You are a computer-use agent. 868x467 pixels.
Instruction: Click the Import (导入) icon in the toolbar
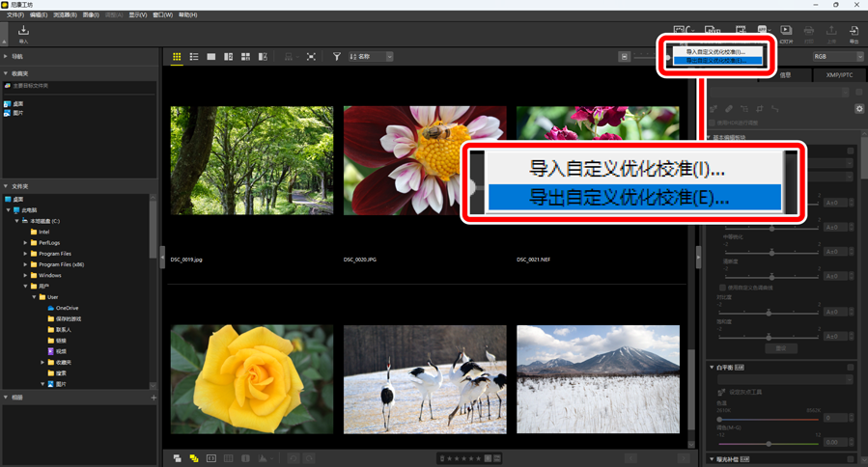pos(23,34)
